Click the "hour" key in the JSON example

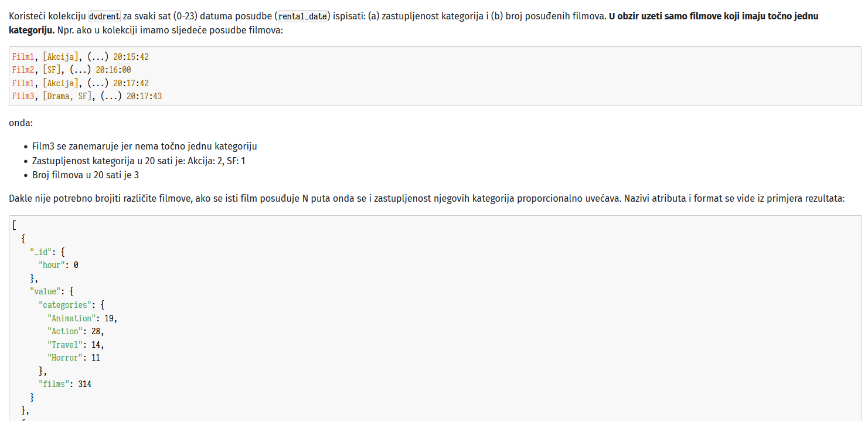pos(52,265)
